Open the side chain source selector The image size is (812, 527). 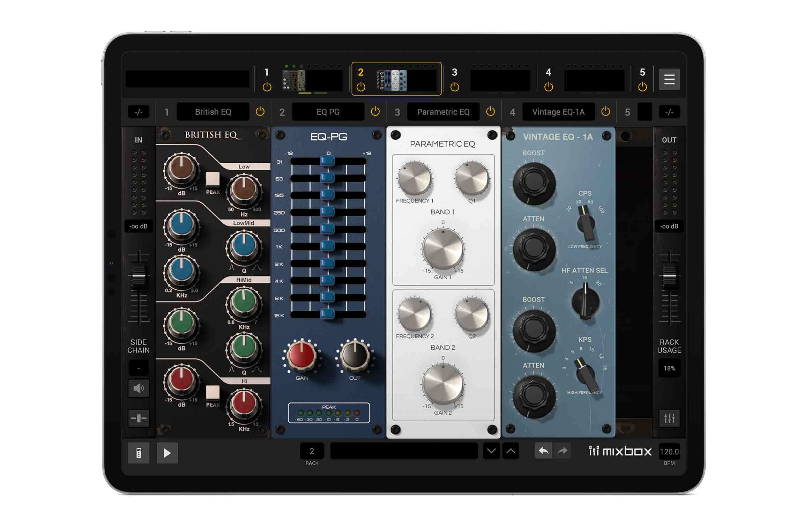[139, 368]
